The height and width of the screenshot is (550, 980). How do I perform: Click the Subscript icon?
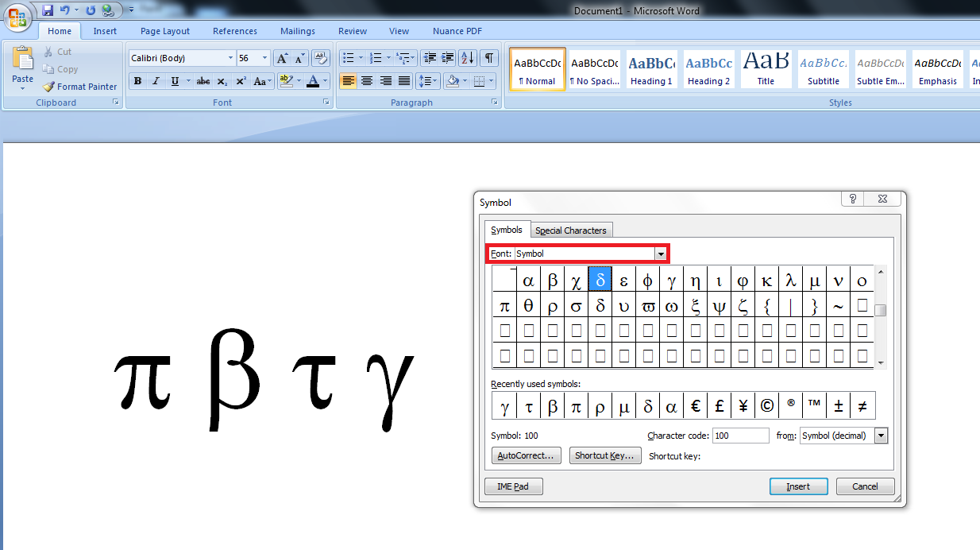coord(222,81)
